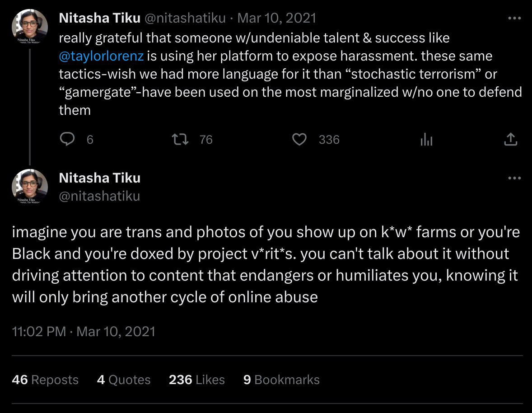Image resolution: width=532 pixels, height=413 pixels.
Task: Like the first tweet with heart icon
Action: point(299,140)
